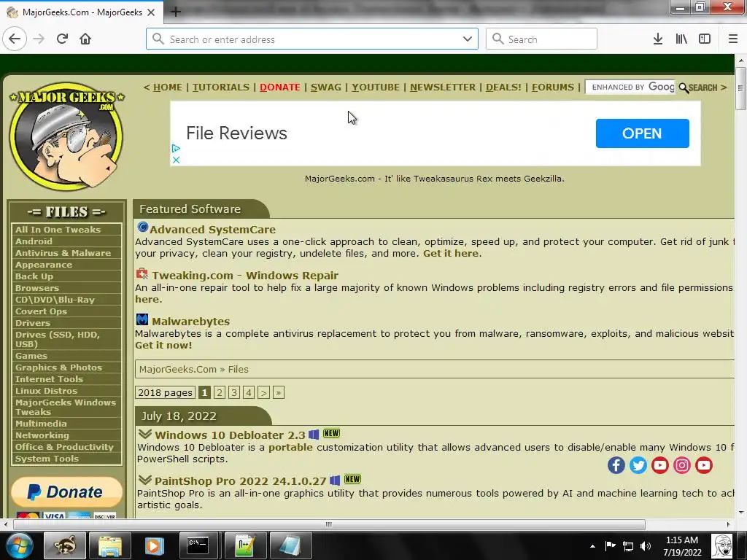The image size is (747, 560).
Task: Open the raccoon icon in the taskbar
Action: [x=65, y=545]
